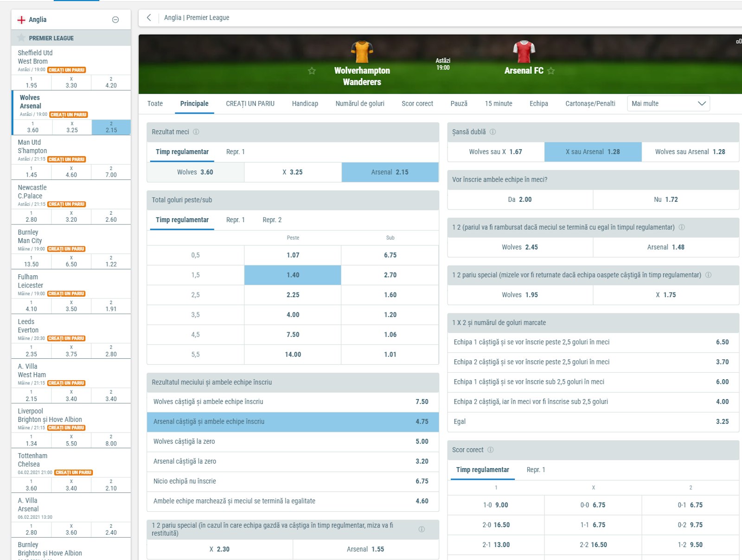Deselect the highlighted Arsenal 2.15 odds
Image resolution: width=742 pixels, height=560 pixels.
390,172
